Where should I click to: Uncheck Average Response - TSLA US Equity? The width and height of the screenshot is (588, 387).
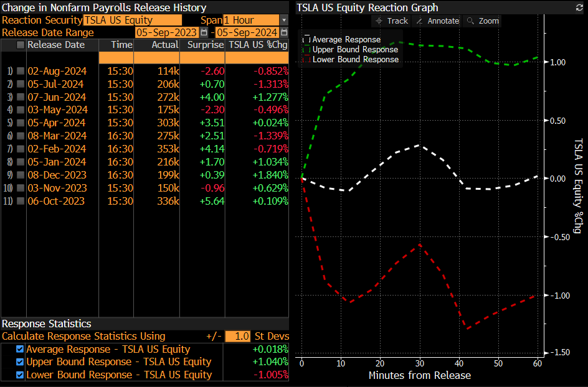tap(20, 350)
